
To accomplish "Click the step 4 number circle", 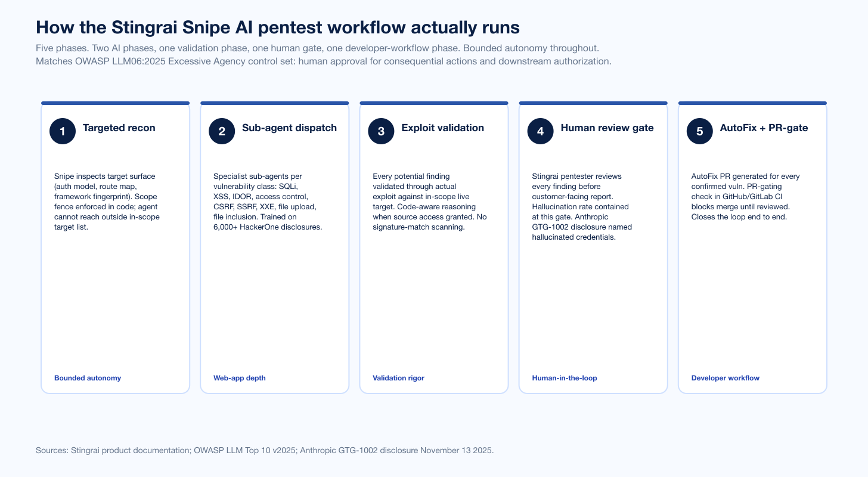I will 541,131.
